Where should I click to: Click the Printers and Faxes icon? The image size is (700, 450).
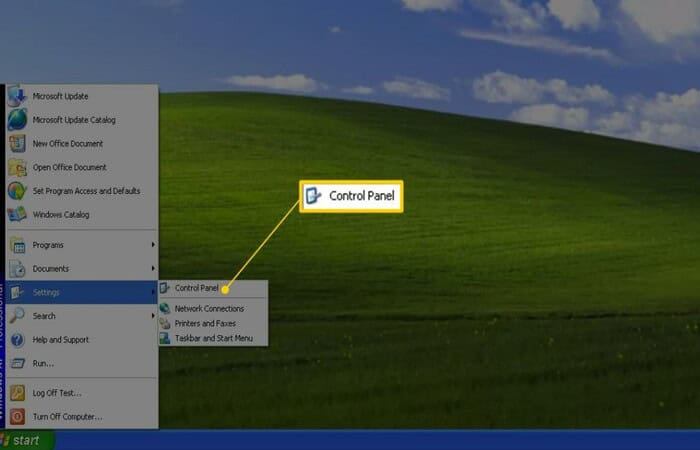click(165, 323)
